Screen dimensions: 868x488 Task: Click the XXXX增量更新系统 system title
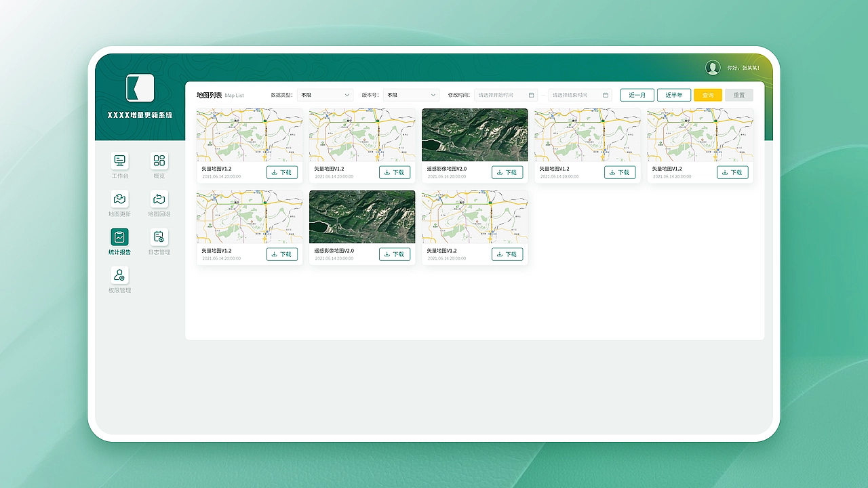point(140,115)
